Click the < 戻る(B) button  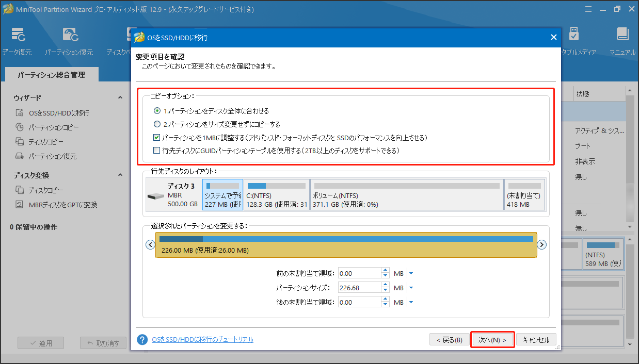pyautogui.click(x=450, y=340)
